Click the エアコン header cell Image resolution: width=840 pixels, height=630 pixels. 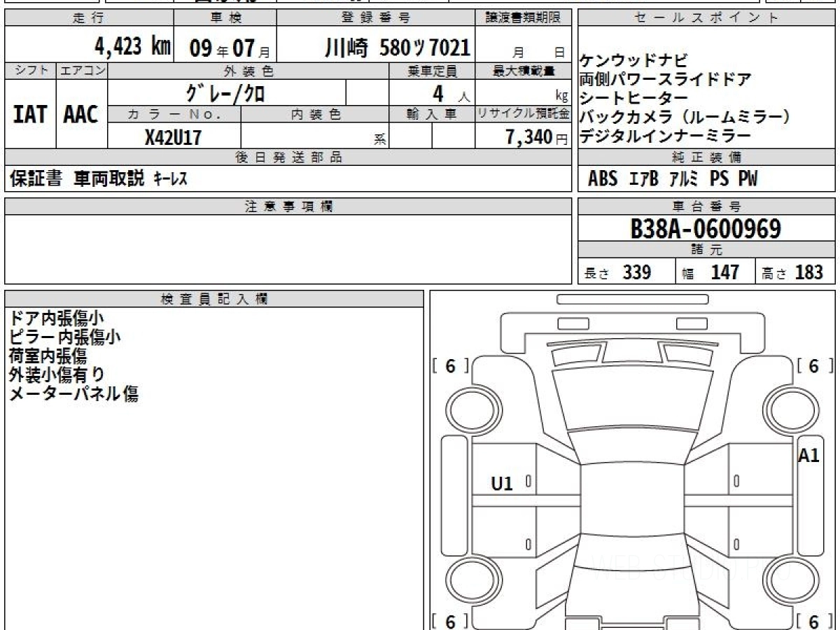82,71
